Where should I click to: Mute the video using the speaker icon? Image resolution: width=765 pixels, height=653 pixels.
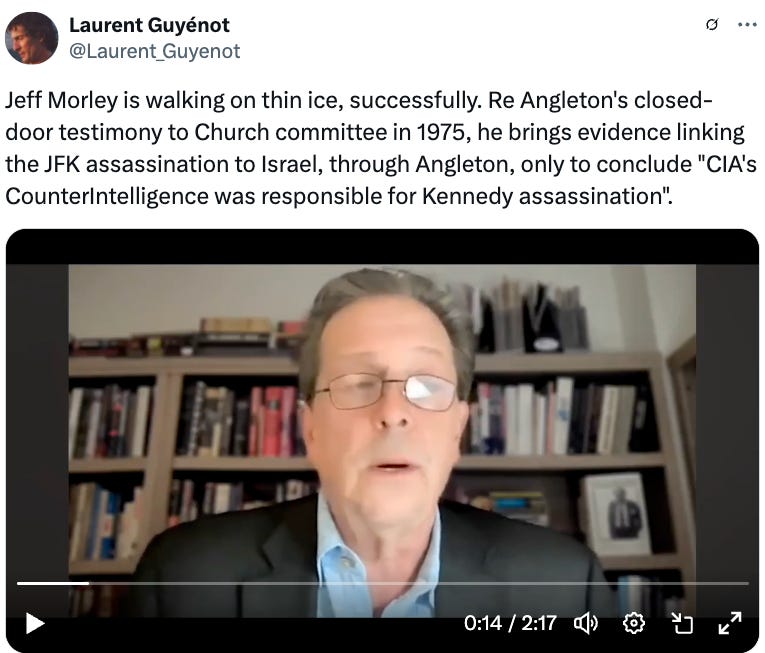(x=585, y=623)
